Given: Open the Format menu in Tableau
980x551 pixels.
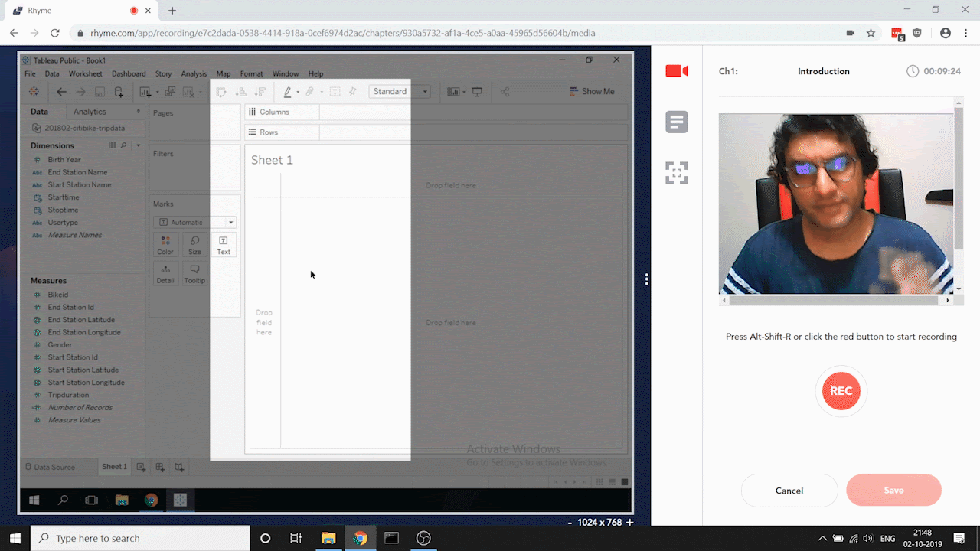Looking at the screenshot, I should pos(251,74).
